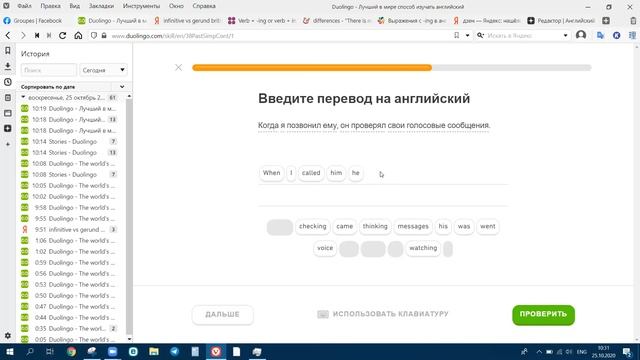Screen dimensions: 640x360
Task: Collapse the воскресенье, 25 октября history group
Action: pos(23,97)
